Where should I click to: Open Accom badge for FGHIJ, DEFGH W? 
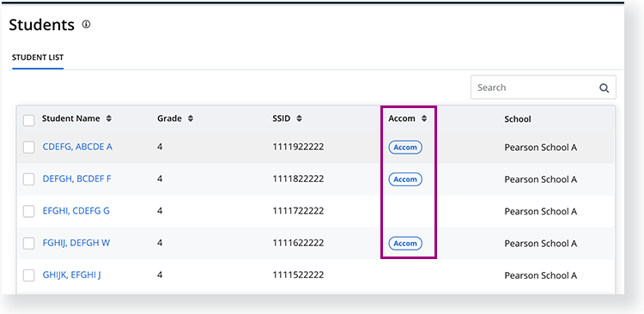pyautogui.click(x=405, y=244)
